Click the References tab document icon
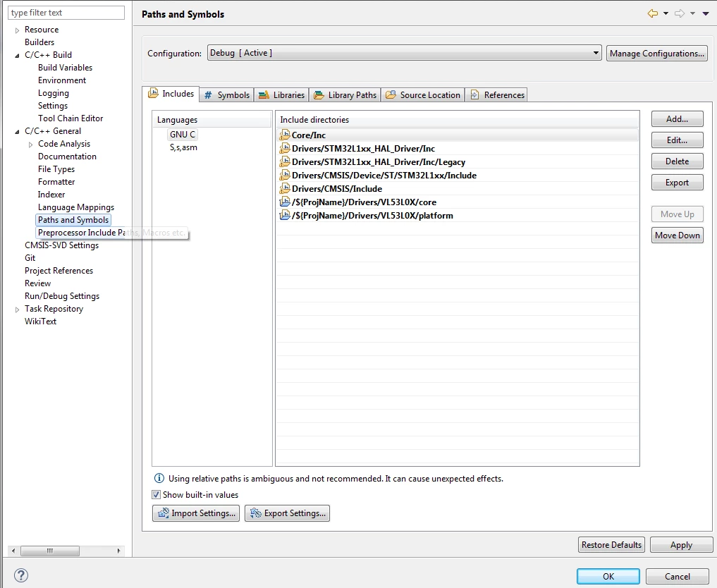Screen dimensions: 717x588 point(474,95)
